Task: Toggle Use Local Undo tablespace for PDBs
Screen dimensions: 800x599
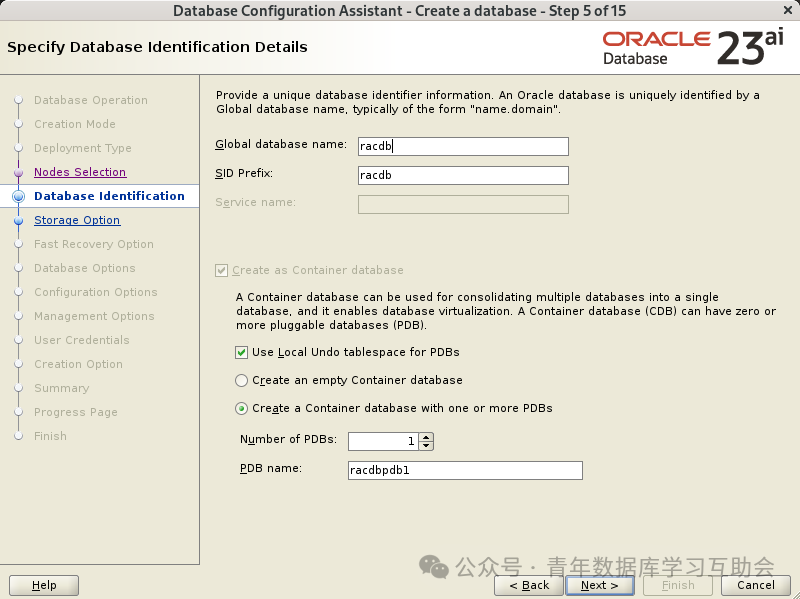Action: pyautogui.click(x=241, y=353)
